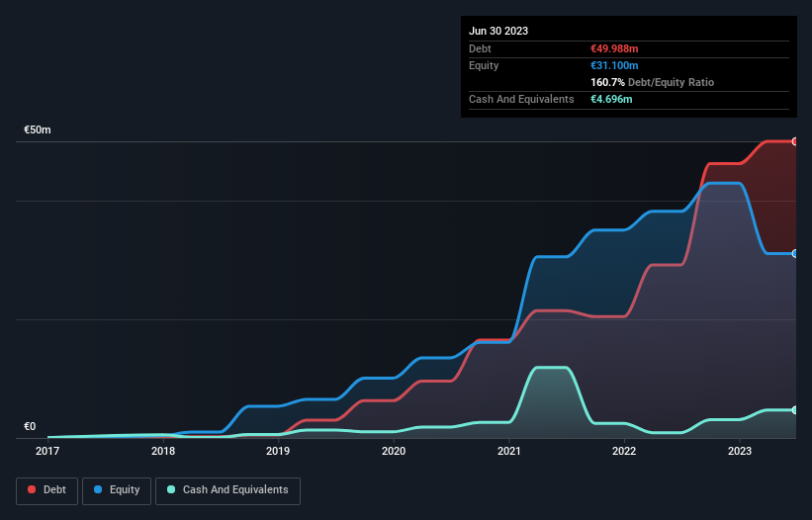Click the 2020 x-axis label

394,451
